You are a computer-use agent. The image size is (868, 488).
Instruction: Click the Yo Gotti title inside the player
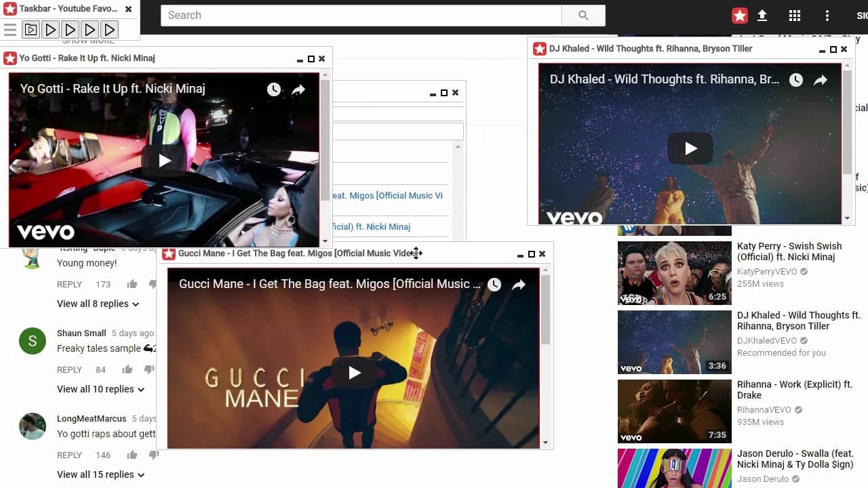click(113, 89)
